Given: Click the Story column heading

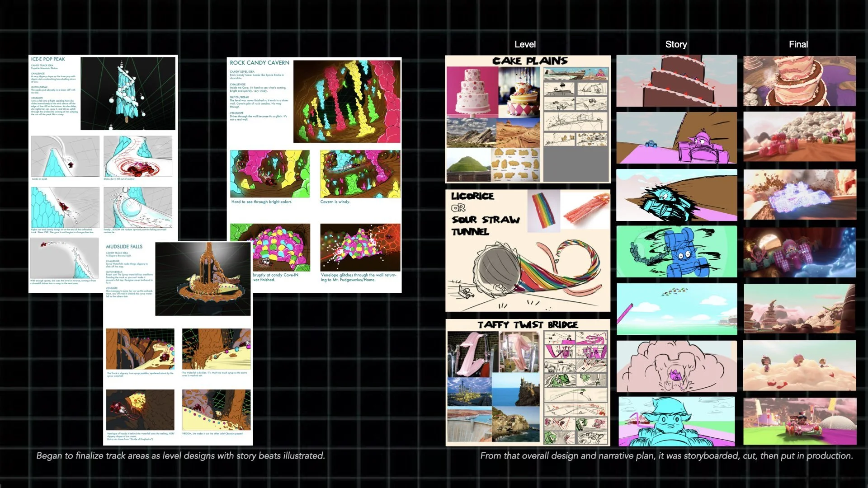Looking at the screenshot, I should click(676, 44).
